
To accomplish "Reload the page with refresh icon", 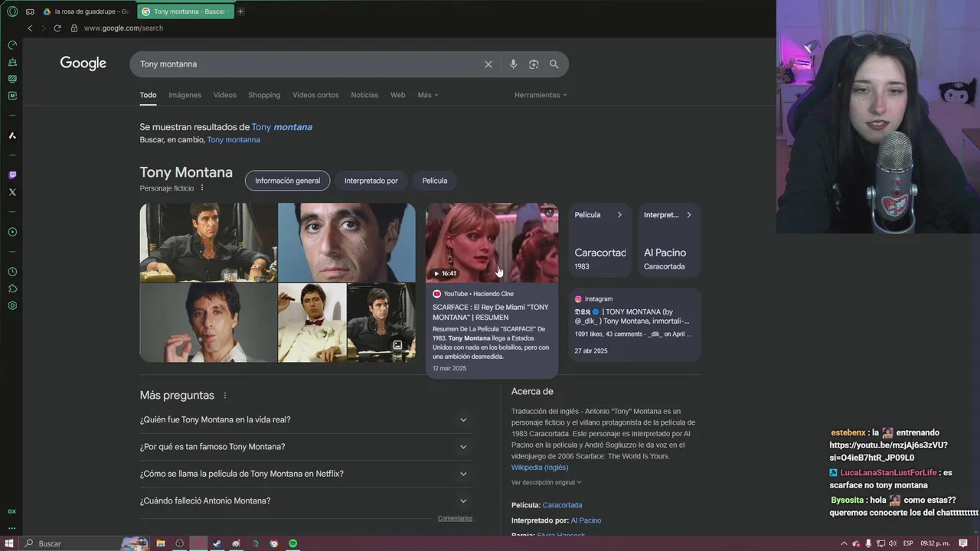I will click(57, 28).
